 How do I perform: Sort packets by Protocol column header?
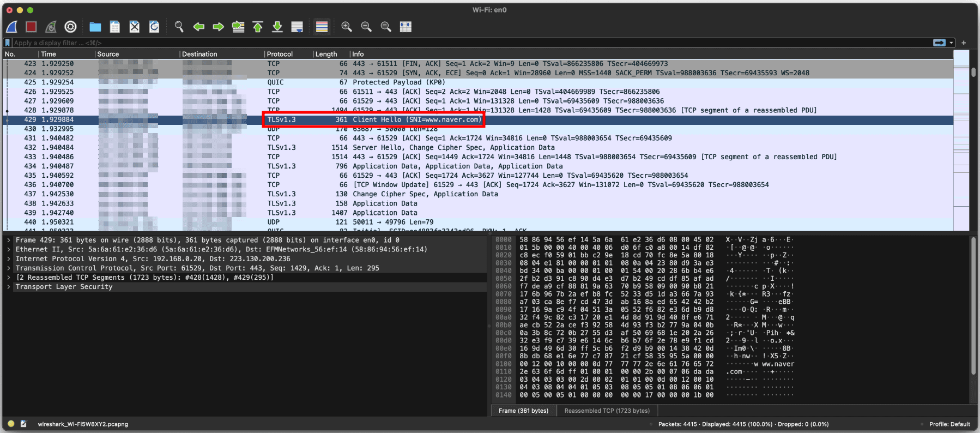[x=280, y=54]
